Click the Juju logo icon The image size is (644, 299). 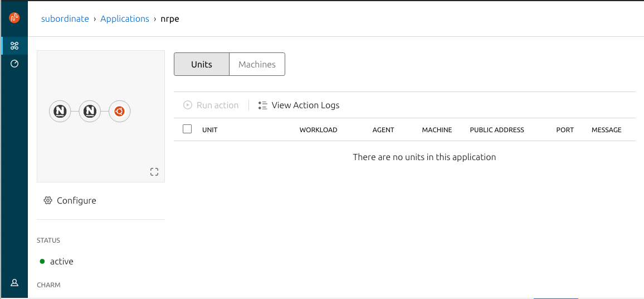click(x=14, y=17)
